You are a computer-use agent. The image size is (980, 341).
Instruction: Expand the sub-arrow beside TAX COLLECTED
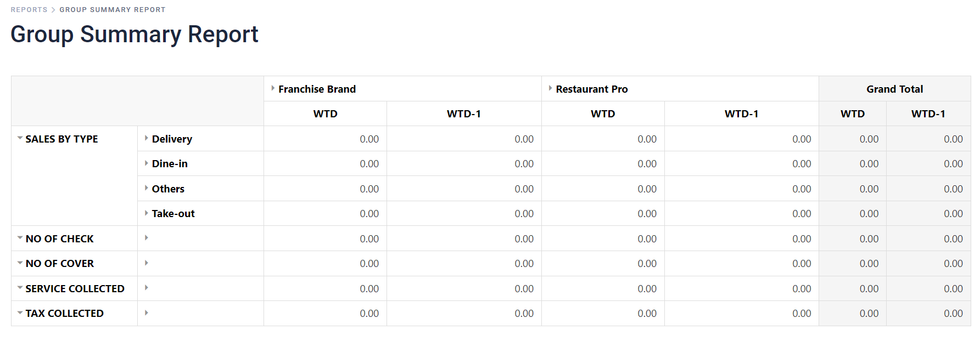click(147, 313)
